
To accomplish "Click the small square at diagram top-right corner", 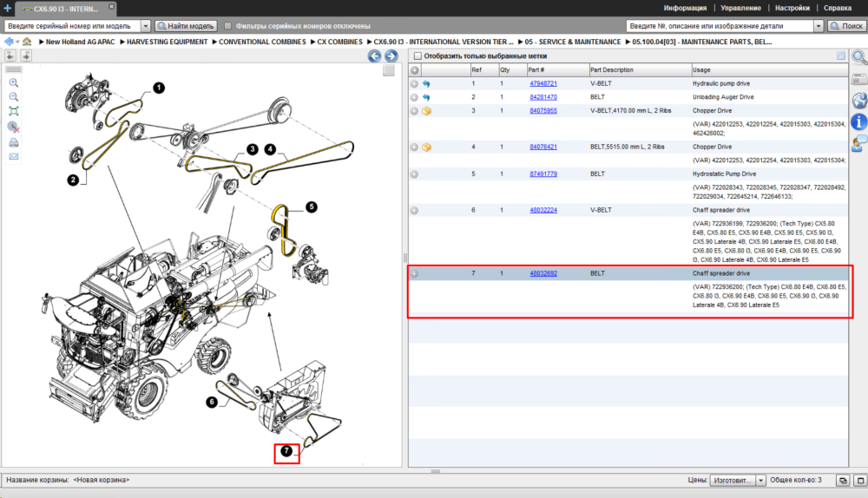I will [389, 70].
